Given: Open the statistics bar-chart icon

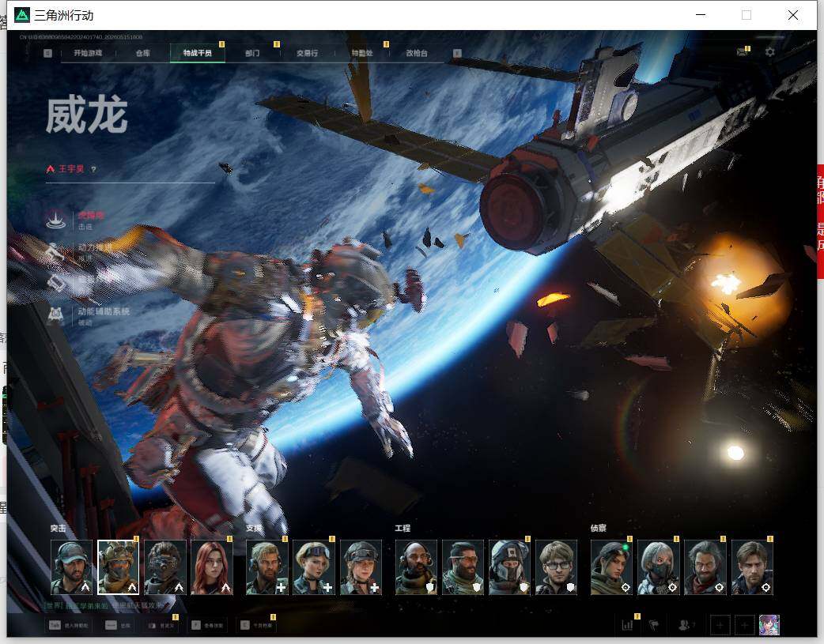Looking at the screenshot, I should (x=627, y=625).
